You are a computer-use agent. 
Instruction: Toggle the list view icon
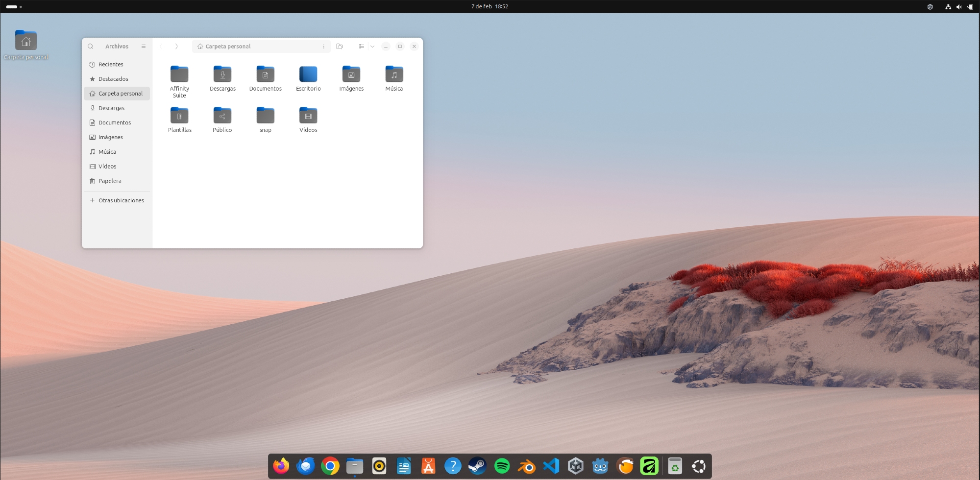[x=361, y=47]
